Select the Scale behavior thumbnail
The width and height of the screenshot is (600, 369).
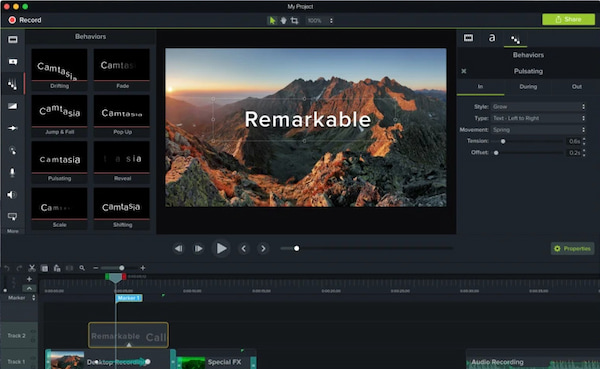click(59, 208)
